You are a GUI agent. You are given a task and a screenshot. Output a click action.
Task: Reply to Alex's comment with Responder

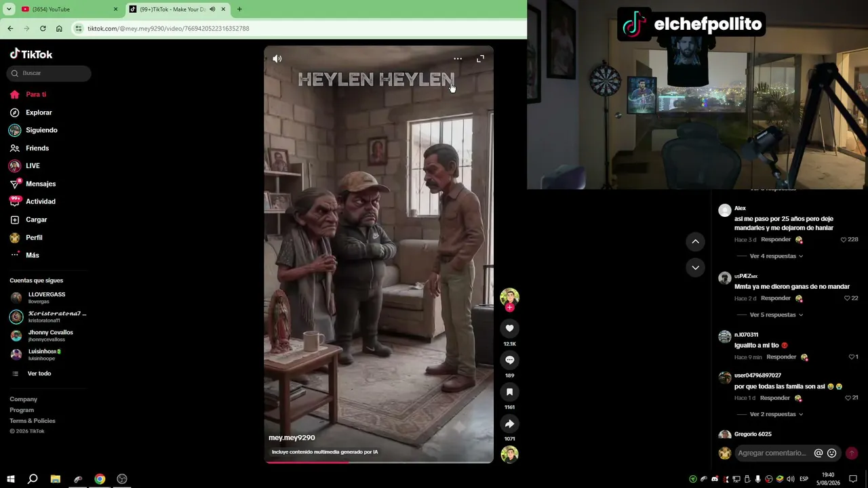tap(776, 240)
